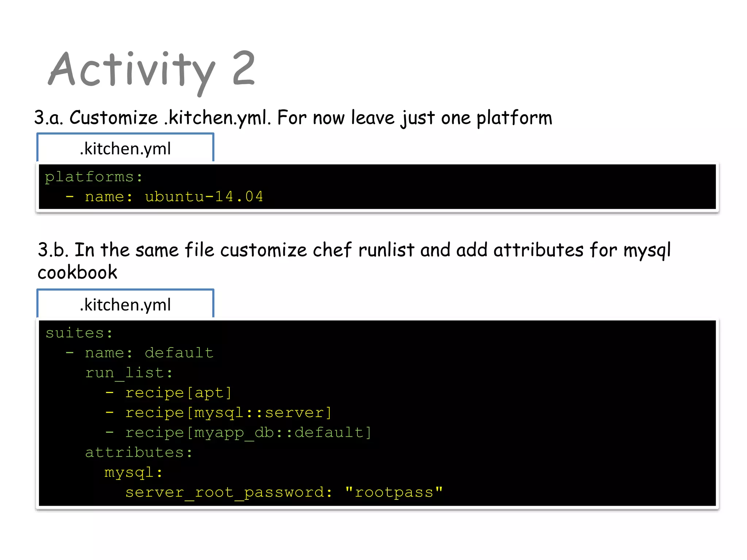The width and height of the screenshot is (747, 560).
Task: Click the 'server_root_password:' key
Action: (x=229, y=493)
